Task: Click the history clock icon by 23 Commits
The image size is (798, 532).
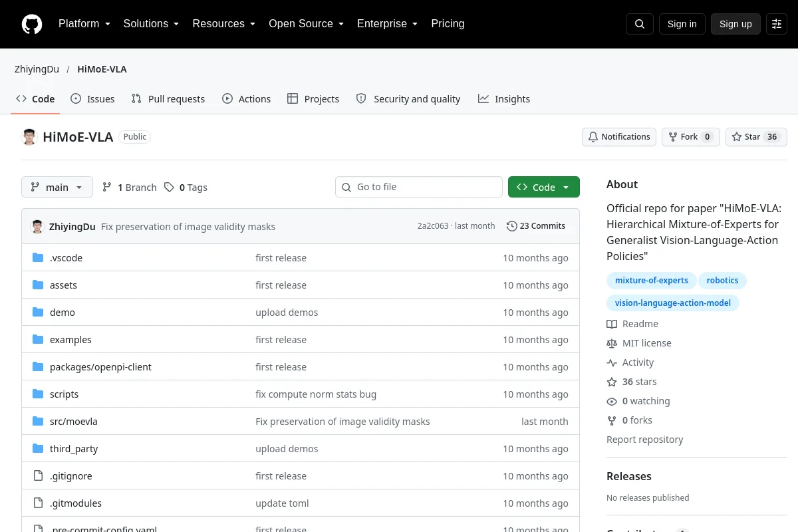Action: (512, 226)
